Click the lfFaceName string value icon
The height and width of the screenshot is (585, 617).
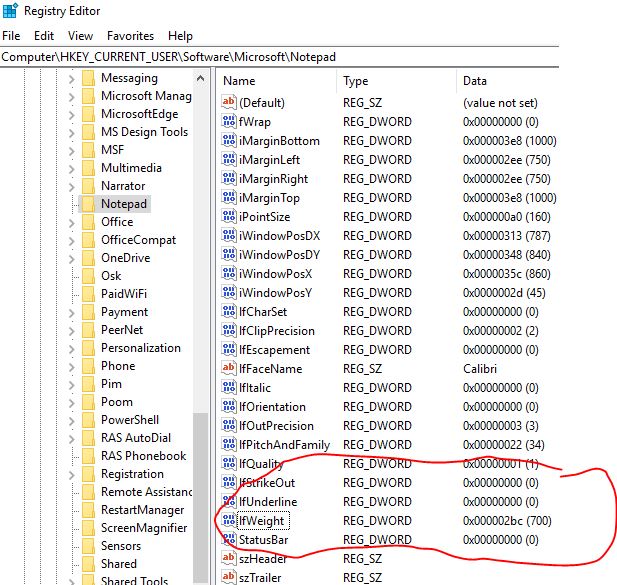pyautogui.click(x=229, y=368)
